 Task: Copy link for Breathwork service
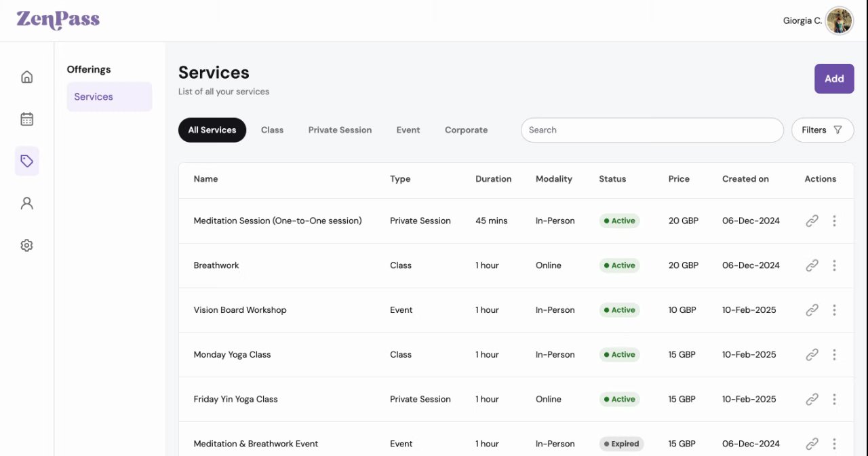pyautogui.click(x=812, y=265)
